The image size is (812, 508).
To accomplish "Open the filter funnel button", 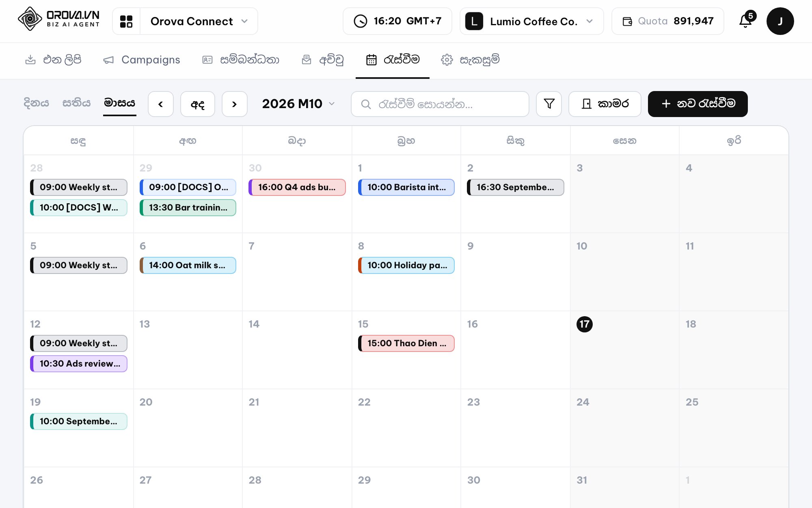I will point(549,104).
